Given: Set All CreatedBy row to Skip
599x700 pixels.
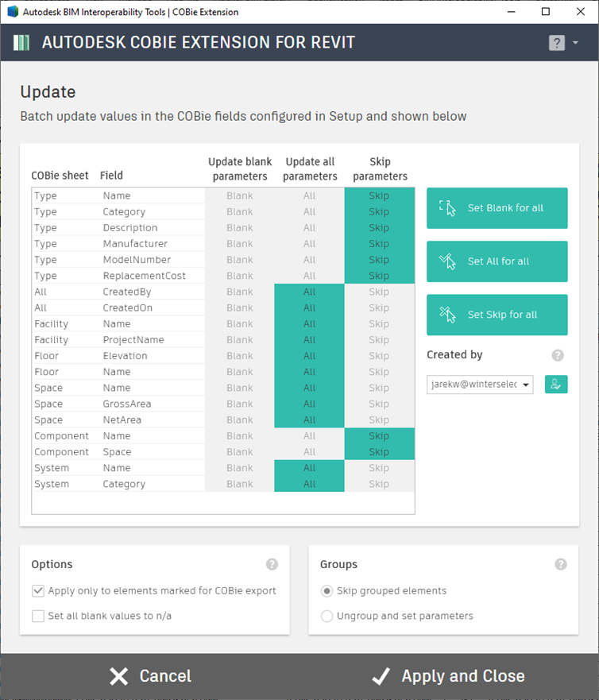Looking at the screenshot, I should tap(379, 292).
